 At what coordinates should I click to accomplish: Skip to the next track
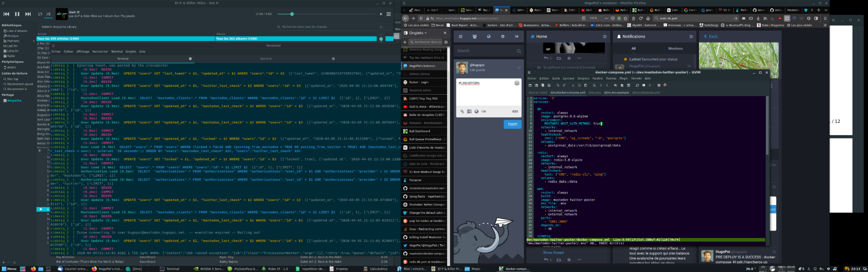(x=28, y=14)
